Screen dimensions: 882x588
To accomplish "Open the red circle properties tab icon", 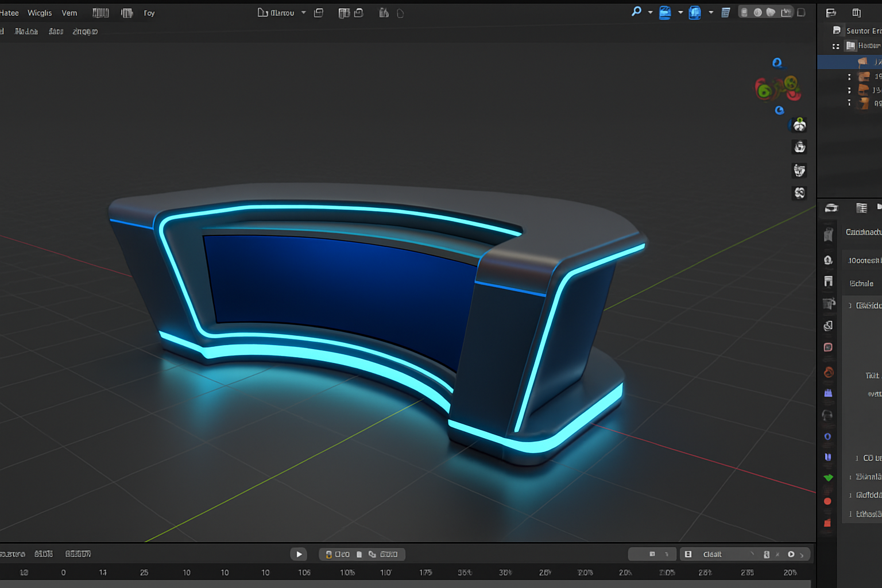I will (x=827, y=501).
